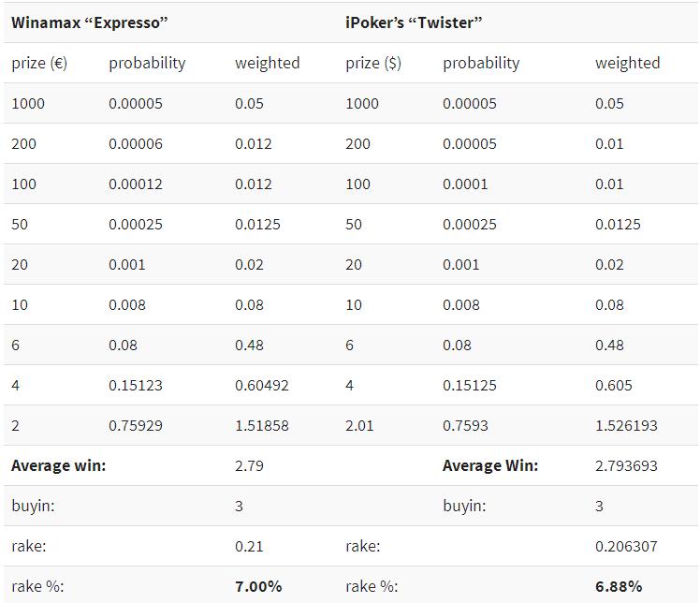
Task: Click the iPoker's "Twister" table heading
Action: tap(414, 22)
